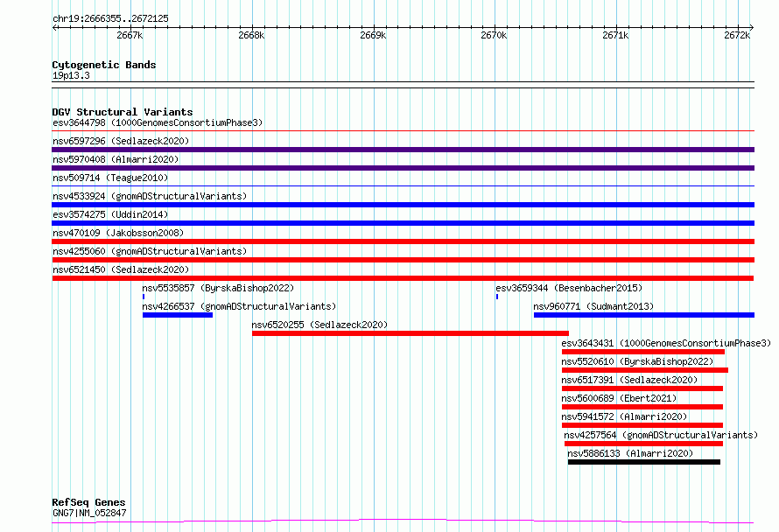Click the chr19:2666355..2672125 region label
The width and height of the screenshot is (779, 532).
click(110, 18)
